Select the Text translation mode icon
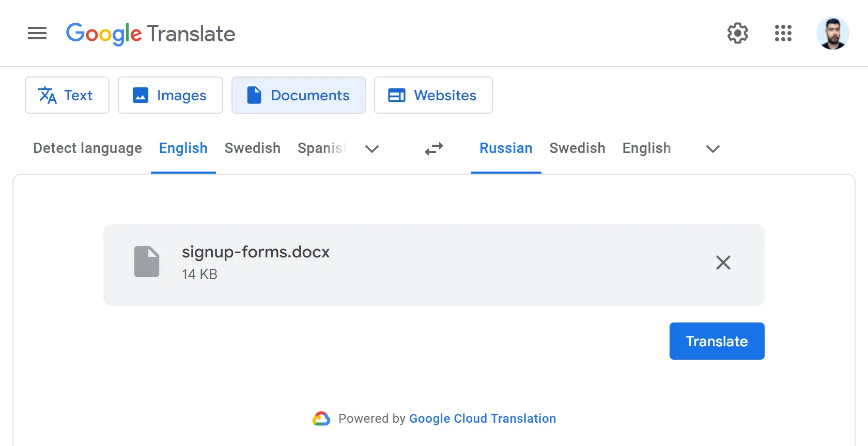 click(48, 95)
